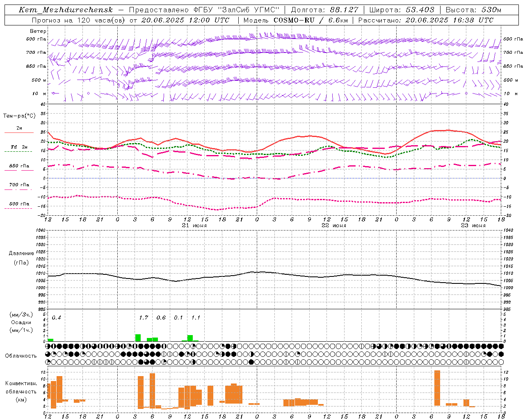Click the longitude value "Долгота: 88.127"

pos(324,10)
